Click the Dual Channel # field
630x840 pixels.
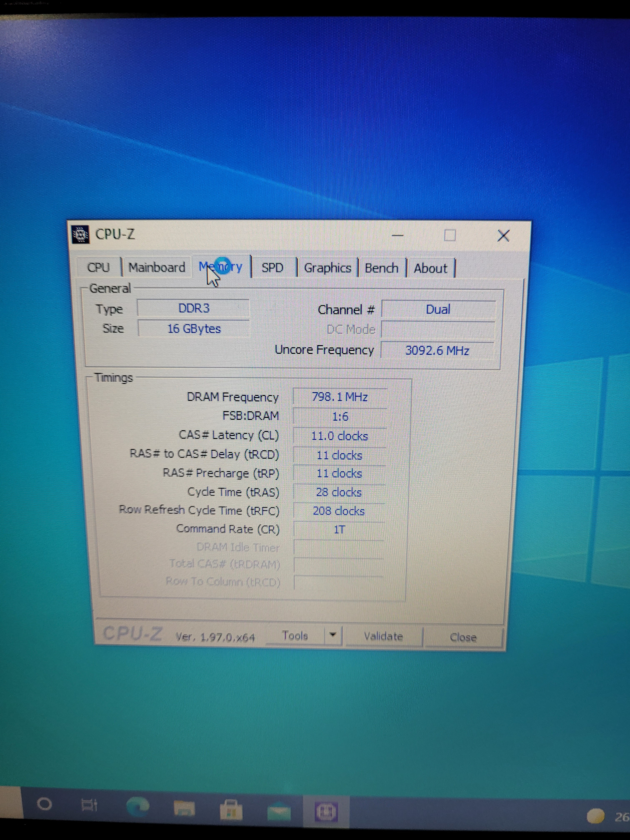point(438,310)
